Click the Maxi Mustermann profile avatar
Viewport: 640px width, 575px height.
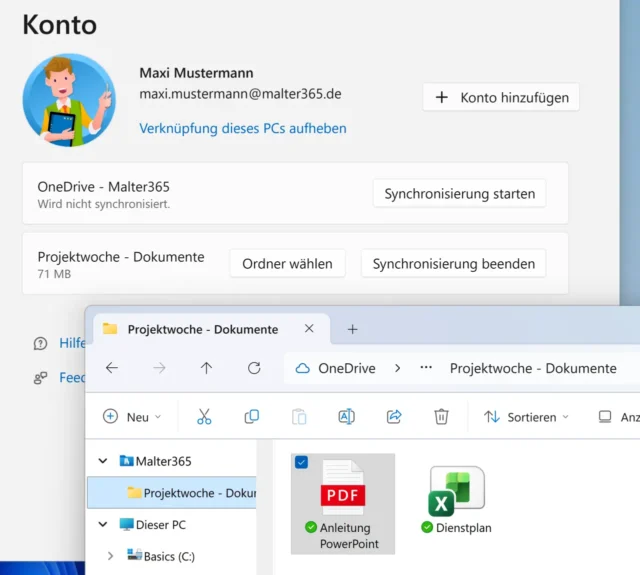[x=69, y=100]
